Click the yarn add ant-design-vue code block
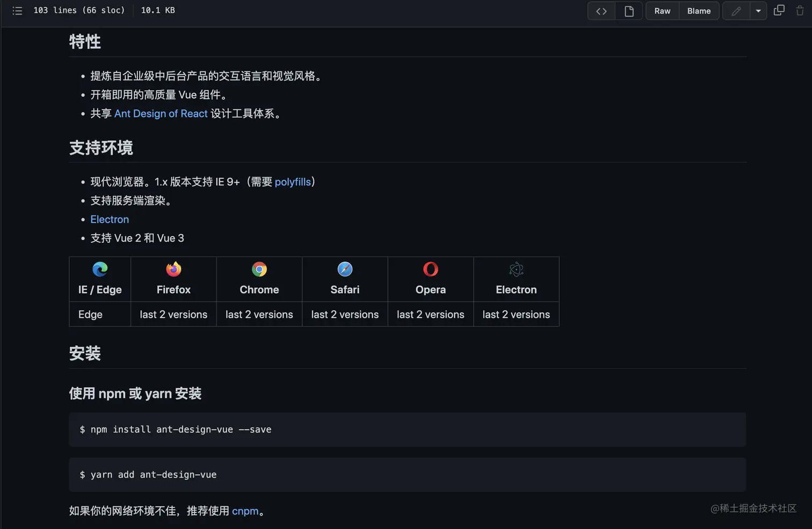This screenshot has height=529, width=812. 407,475
